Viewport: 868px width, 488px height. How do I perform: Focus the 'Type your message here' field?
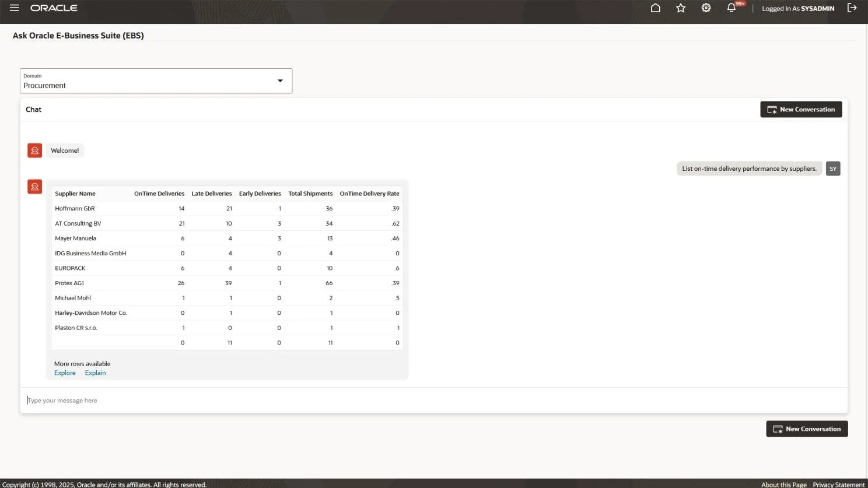coord(433,401)
